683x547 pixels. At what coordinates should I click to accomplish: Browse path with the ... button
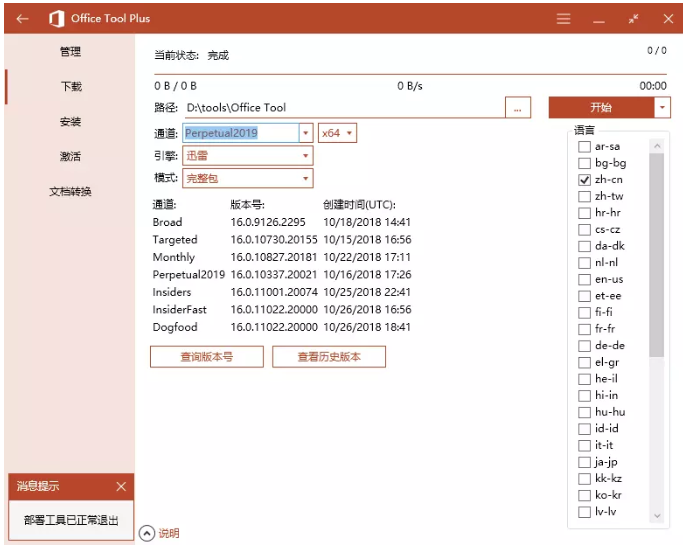tap(517, 108)
